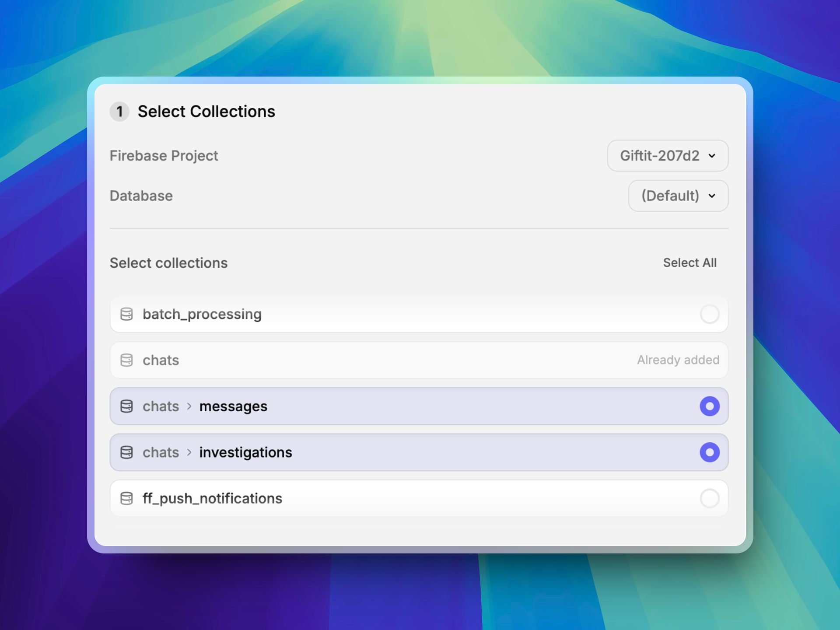The width and height of the screenshot is (840, 630).
Task: Click breadcrumb chevron before messages
Action: point(189,406)
